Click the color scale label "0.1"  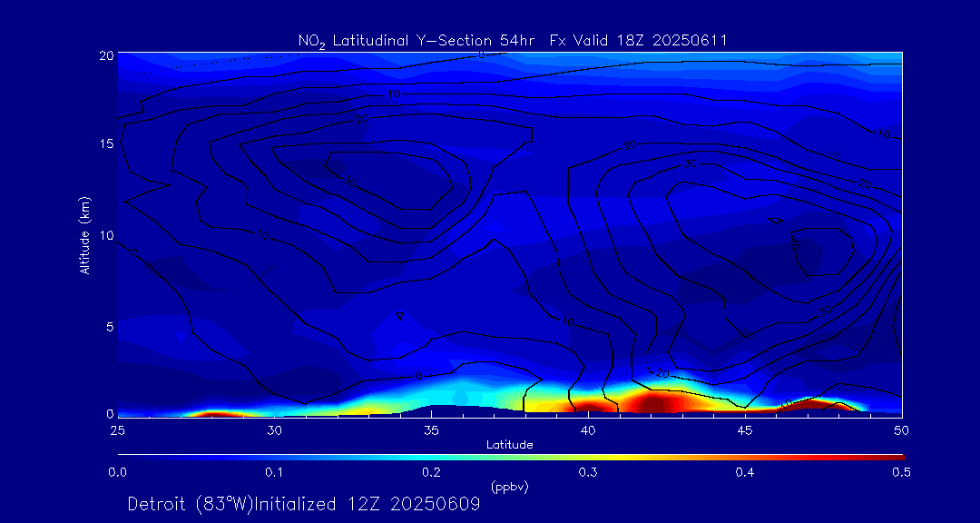(274, 473)
